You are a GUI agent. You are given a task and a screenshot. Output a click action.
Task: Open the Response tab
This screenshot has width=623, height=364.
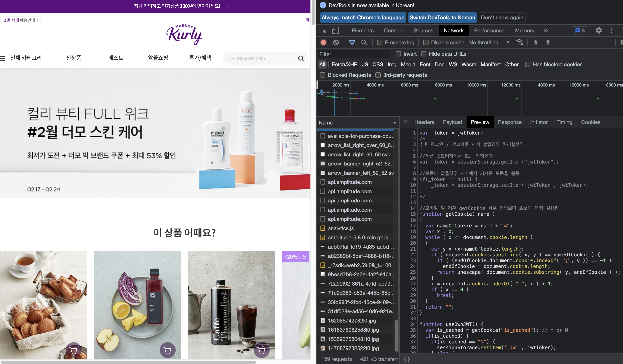tap(509, 122)
